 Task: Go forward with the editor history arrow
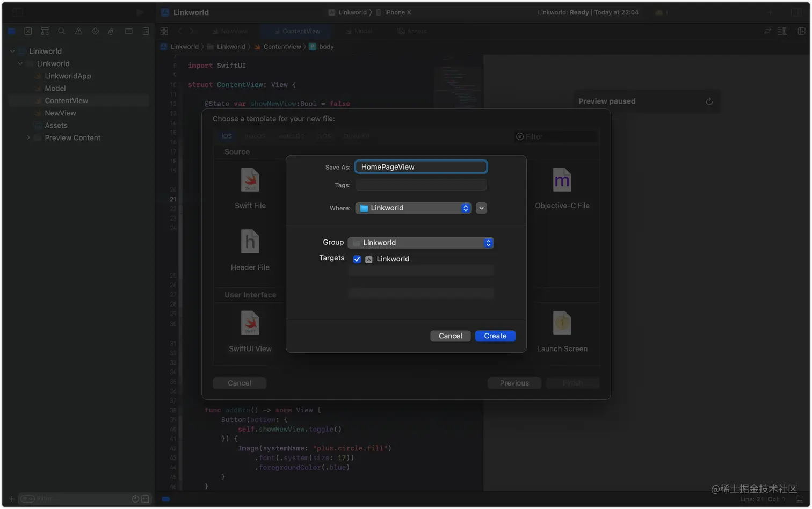click(x=191, y=31)
